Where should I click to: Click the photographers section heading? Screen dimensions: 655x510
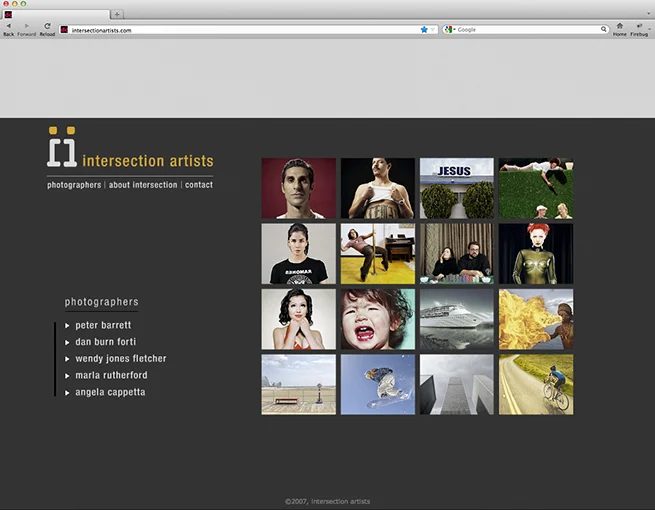click(x=102, y=302)
